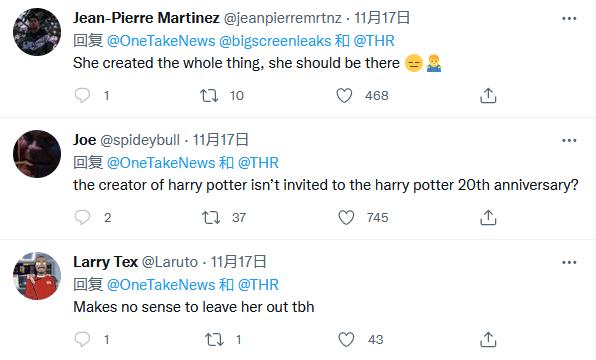Open @OneTakeNews mention in Joe's tweet
The height and width of the screenshot is (360, 596).
pos(161,163)
